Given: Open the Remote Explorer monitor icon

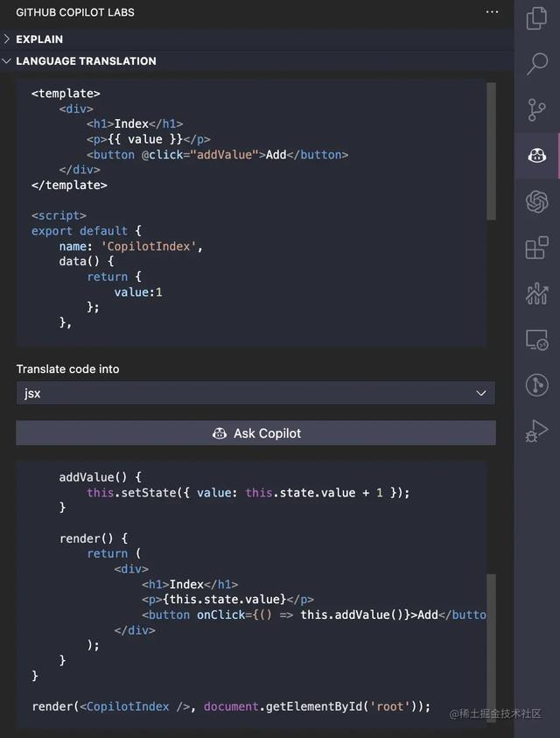Looking at the screenshot, I should pos(537,340).
